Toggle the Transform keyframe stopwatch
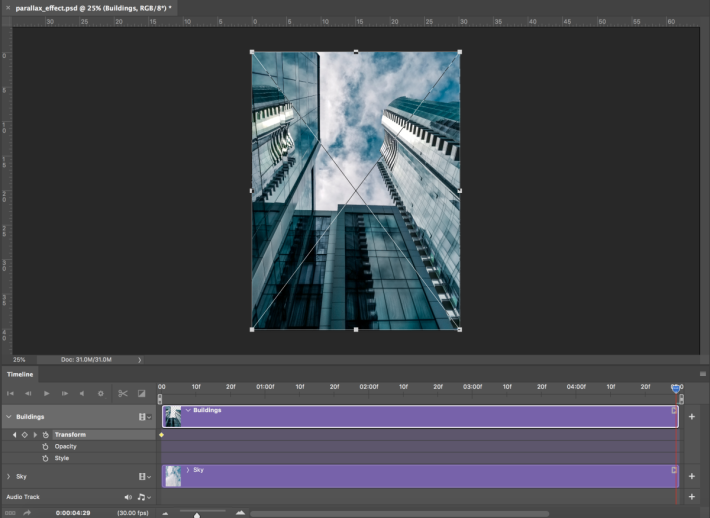This screenshot has width=710, height=518. click(45, 435)
